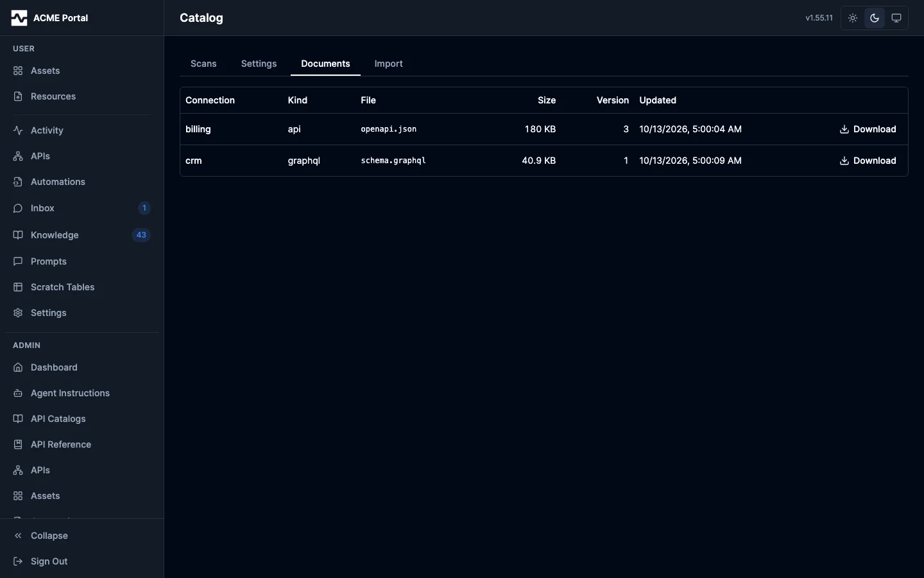Switch to the Scans tab
The height and width of the screenshot is (578, 924).
[x=203, y=64]
